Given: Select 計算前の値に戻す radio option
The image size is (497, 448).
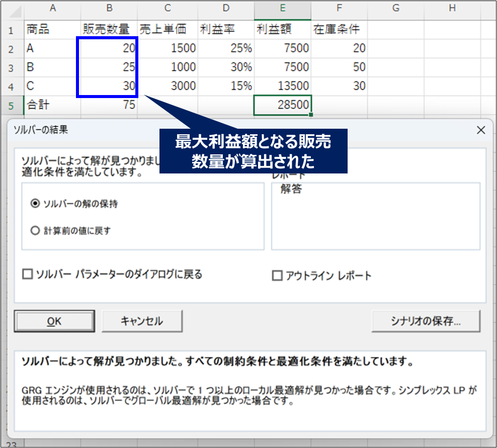Looking at the screenshot, I should click(x=35, y=231).
